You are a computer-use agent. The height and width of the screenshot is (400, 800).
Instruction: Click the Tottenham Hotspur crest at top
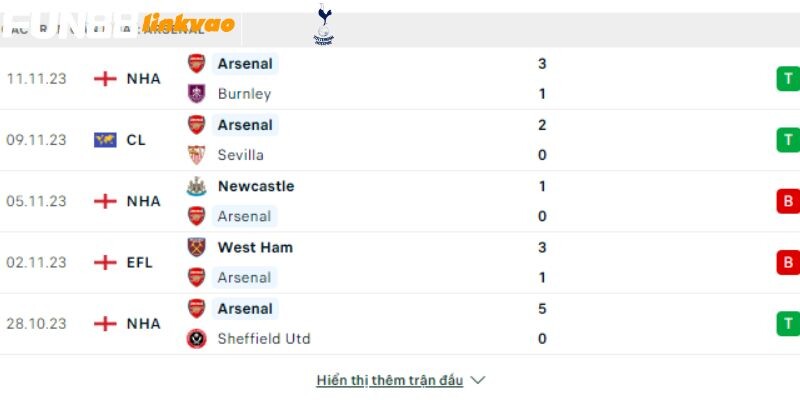point(323,24)
